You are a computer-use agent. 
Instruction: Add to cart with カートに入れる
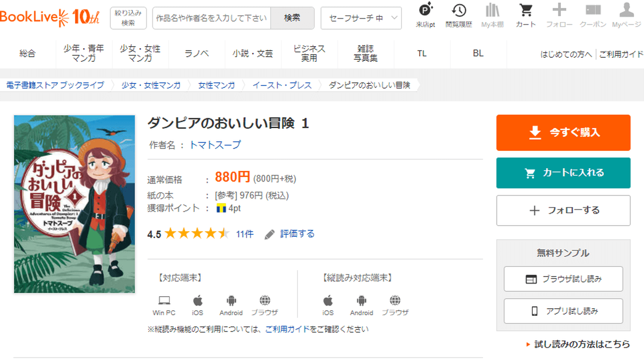563,173
